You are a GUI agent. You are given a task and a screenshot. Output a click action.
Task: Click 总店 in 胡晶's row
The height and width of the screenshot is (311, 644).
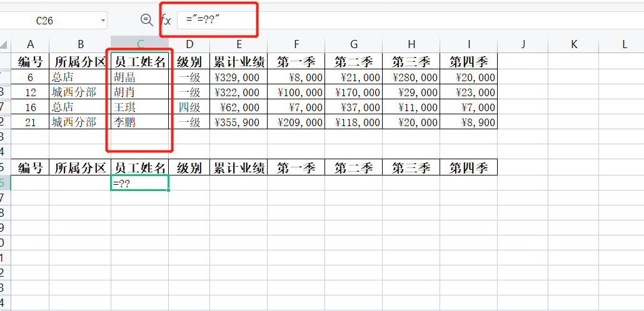[80, 77]
